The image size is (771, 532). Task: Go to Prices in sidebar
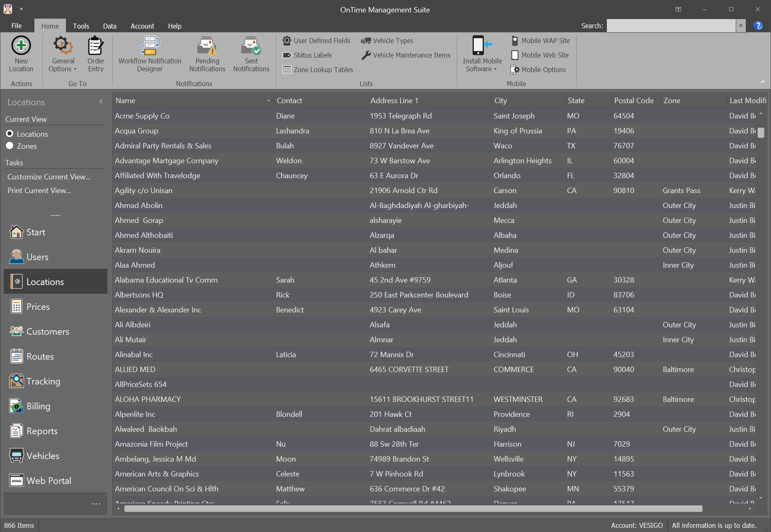pos(56,307)
